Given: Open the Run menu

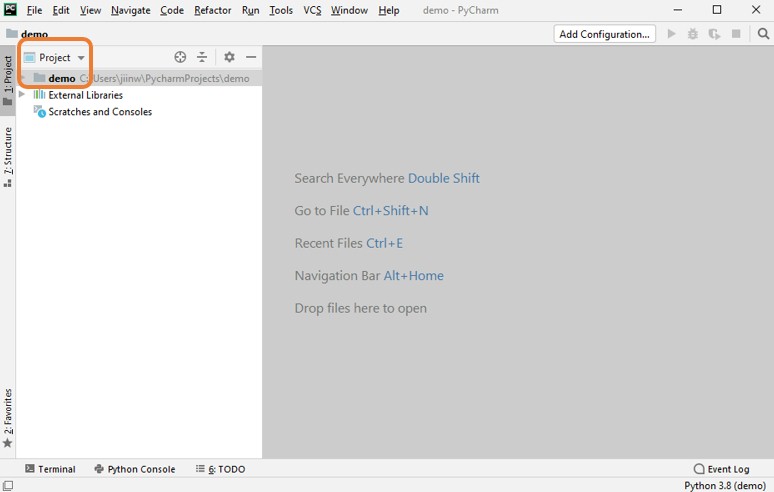Looking at the screenshot, I should click(x=250, y=10).
